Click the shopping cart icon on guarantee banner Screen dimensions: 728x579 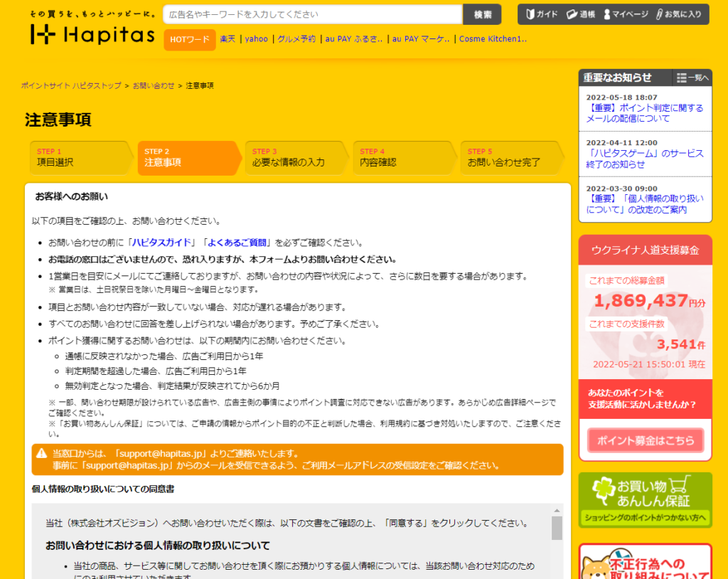679,484
